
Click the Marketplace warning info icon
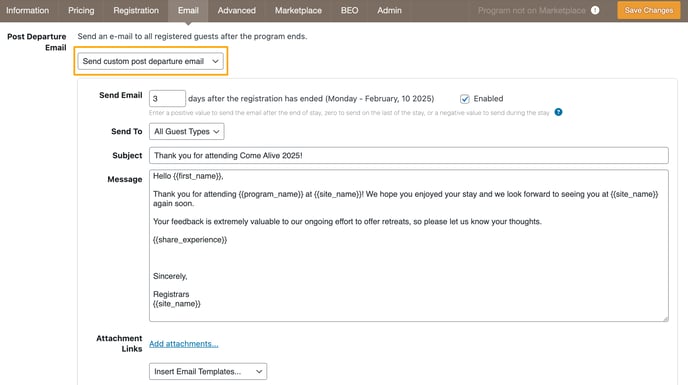pos(595,10)
